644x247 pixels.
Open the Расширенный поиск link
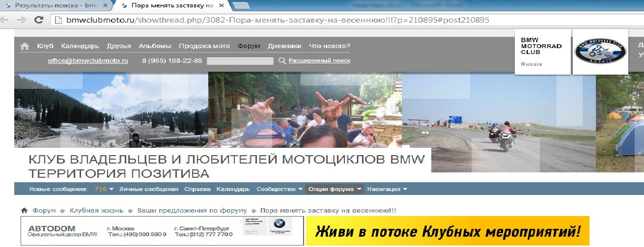[319, 61]
